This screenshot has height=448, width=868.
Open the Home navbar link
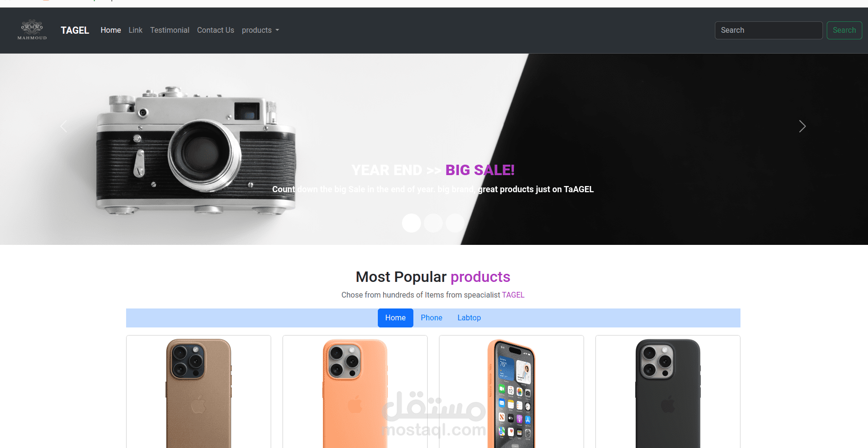point(110,30)
